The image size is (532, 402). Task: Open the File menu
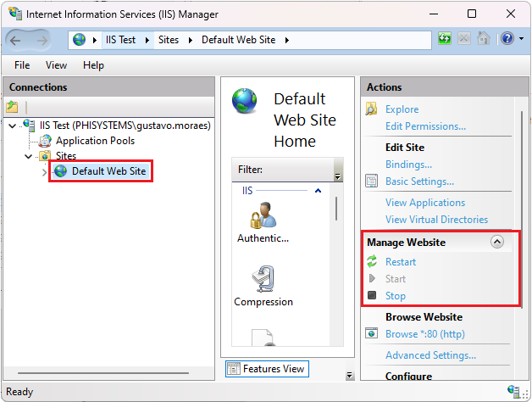(22, 65)
